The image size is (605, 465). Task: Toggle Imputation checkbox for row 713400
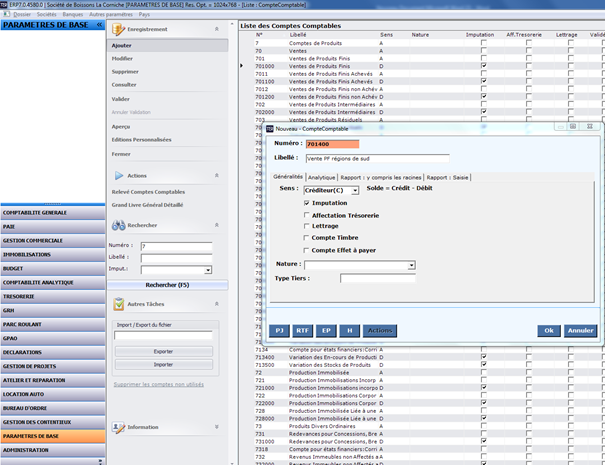(x=483, y=357)
